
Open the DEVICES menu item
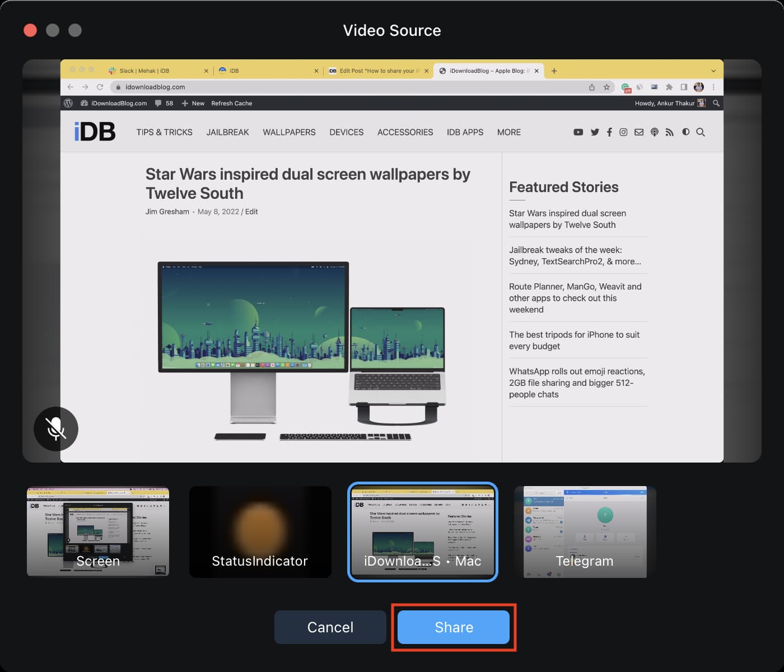(x=346, y=132)
